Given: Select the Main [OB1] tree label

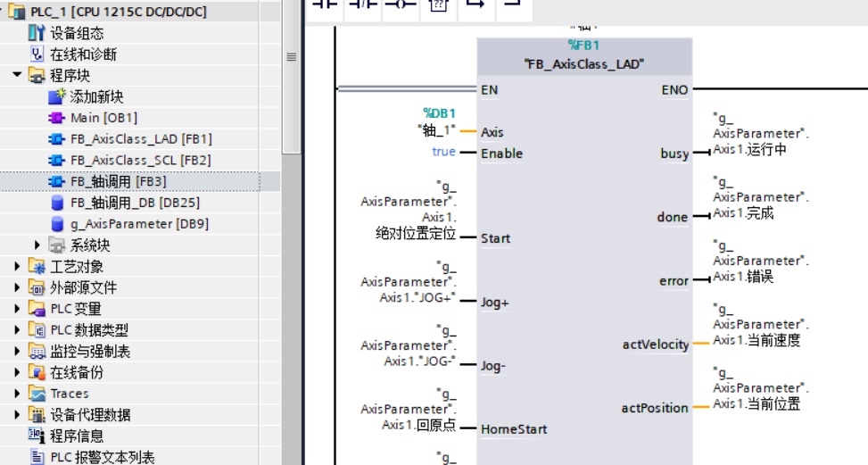Looking at the screenshot, I should click(104, 118).
